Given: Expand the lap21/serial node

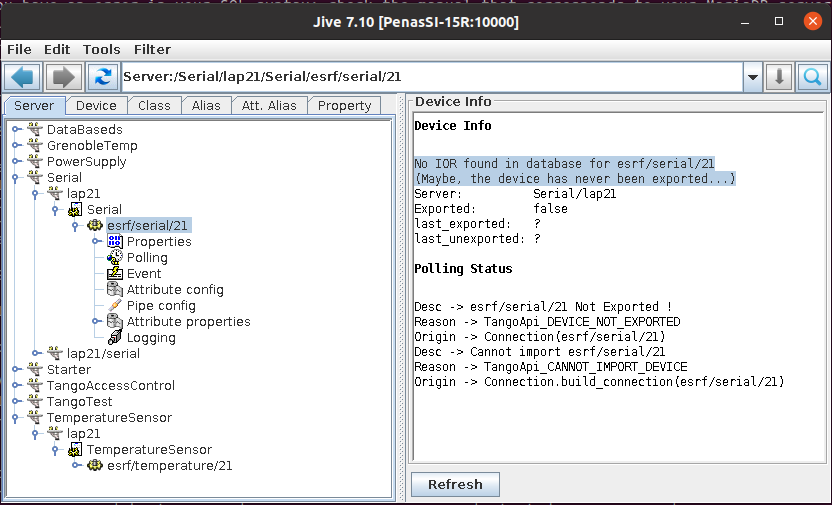Looking at the screenshot, I should coord(36,353).
